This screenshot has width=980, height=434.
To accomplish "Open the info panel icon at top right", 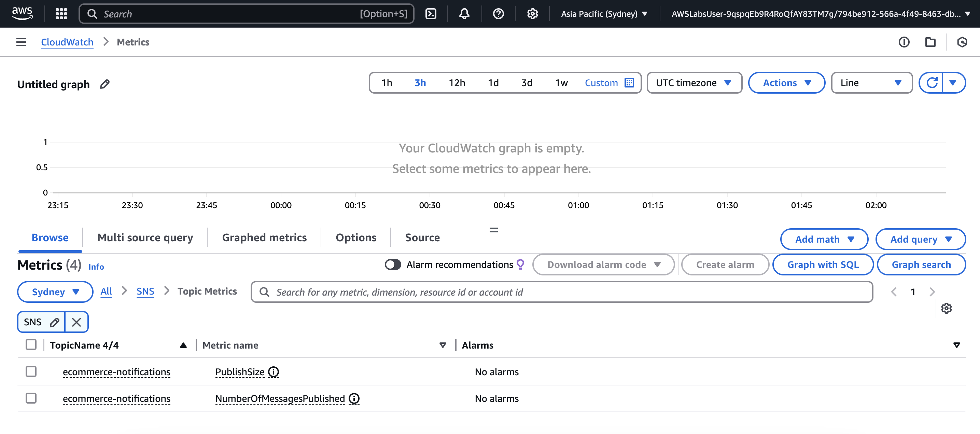I will tap(904, 42).
